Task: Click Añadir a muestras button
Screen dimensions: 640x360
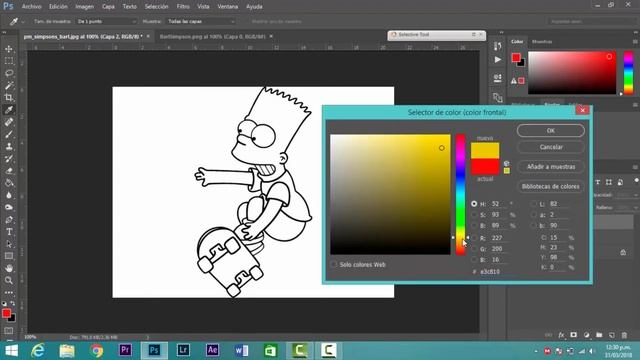Action: 551,167
